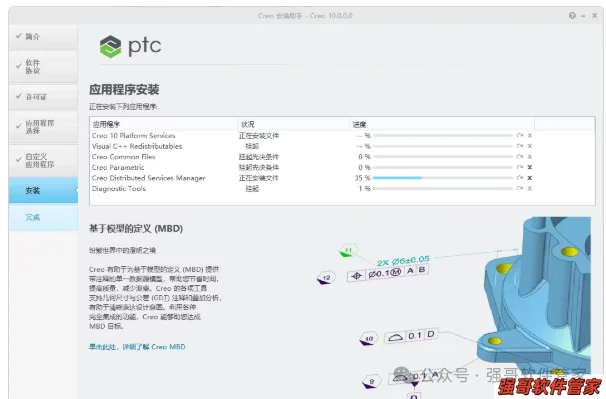Viewport: 606px width, 399px height.
Task: Select the Creo Parametric row name
Action: click(118, 167)
